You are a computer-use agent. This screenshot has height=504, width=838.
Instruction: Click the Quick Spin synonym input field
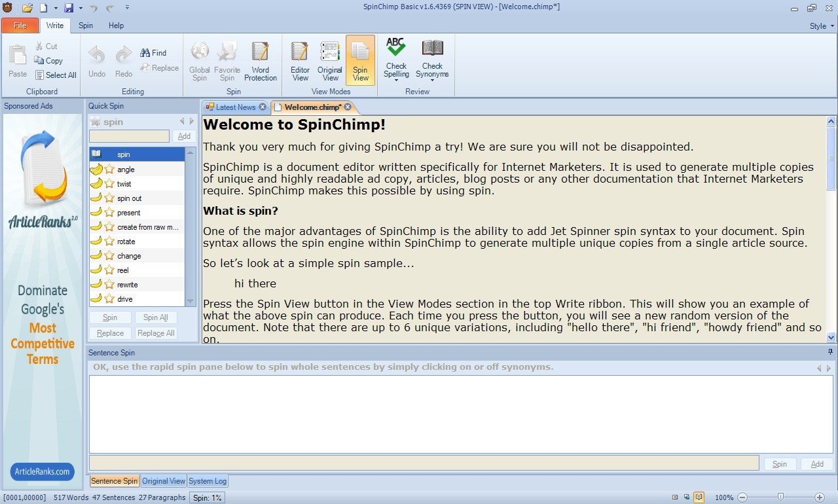pyautogui.click(x=130, y=136)
